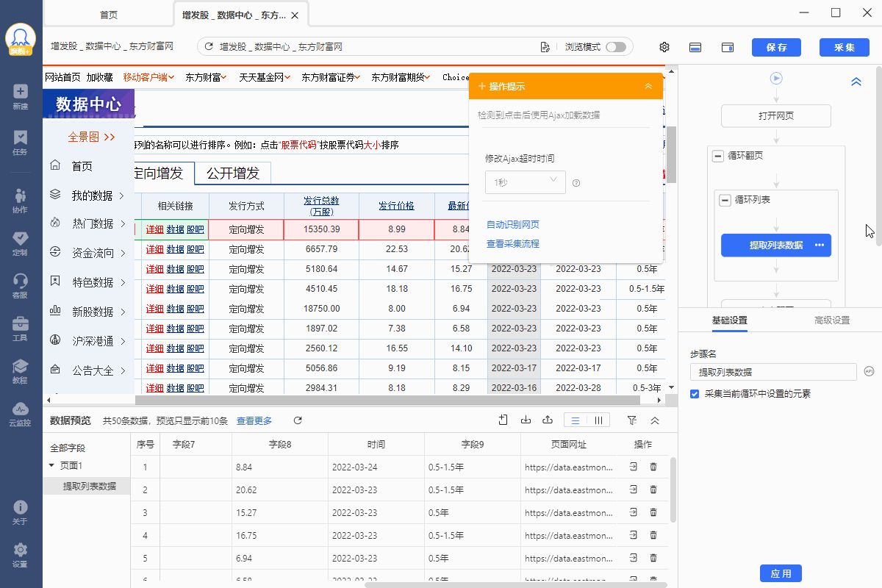Collapse the 循环列表 loop box
Viewport: 882px width, 588px height.
point(725,200)
